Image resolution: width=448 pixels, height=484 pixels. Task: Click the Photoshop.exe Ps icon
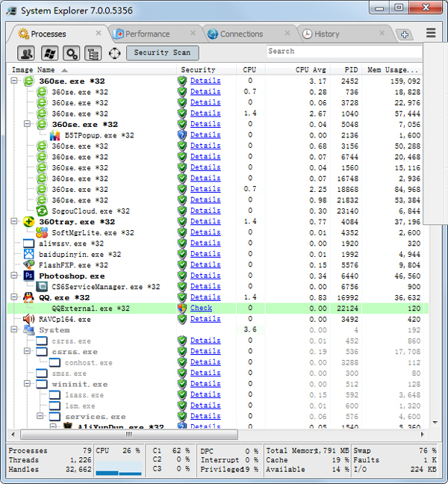(29, 276)
